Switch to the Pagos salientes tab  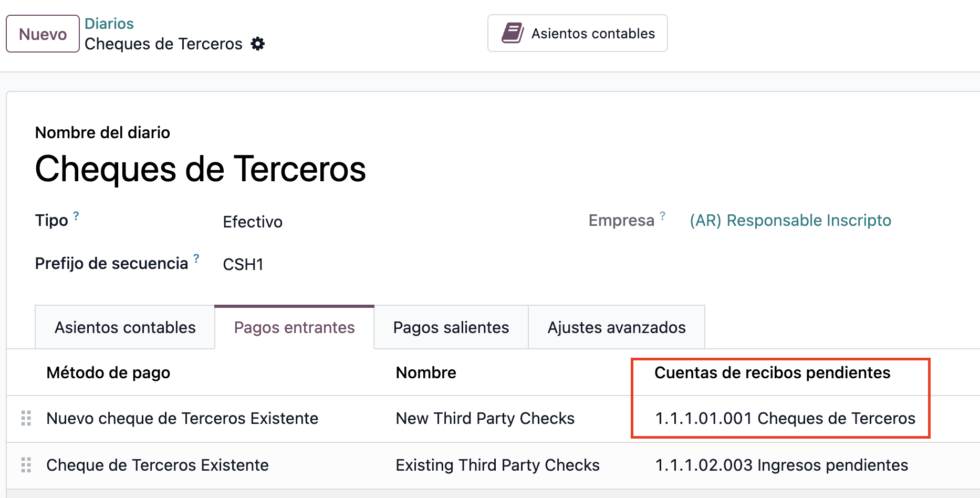(x=451, y=327)
